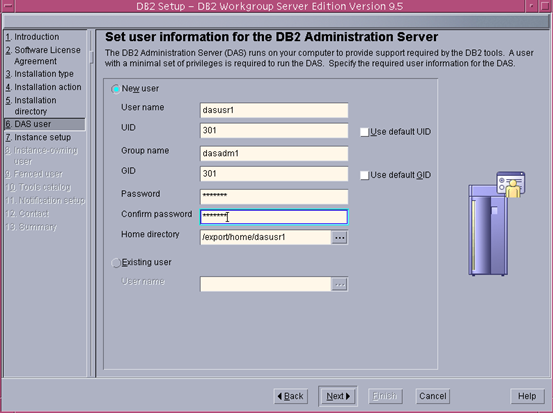Open step 5 Installation directory

click(x=31, y=105)
